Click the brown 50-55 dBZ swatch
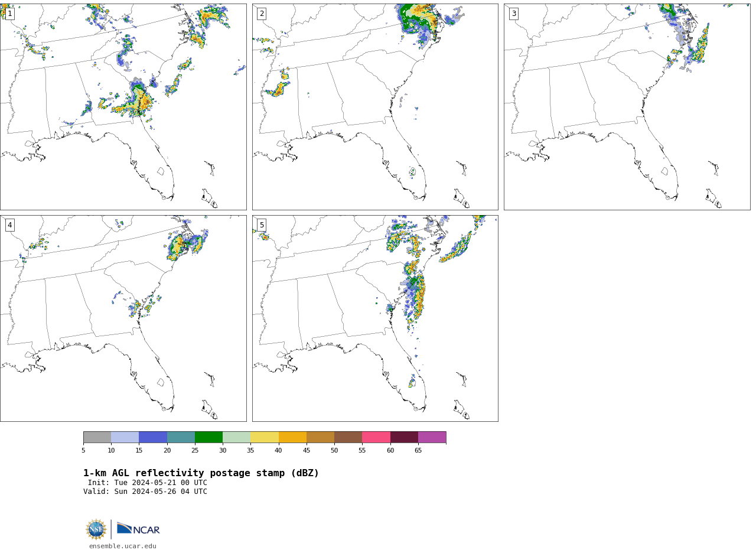The height and width of the screenshot is (553, 756). point(348,437)
